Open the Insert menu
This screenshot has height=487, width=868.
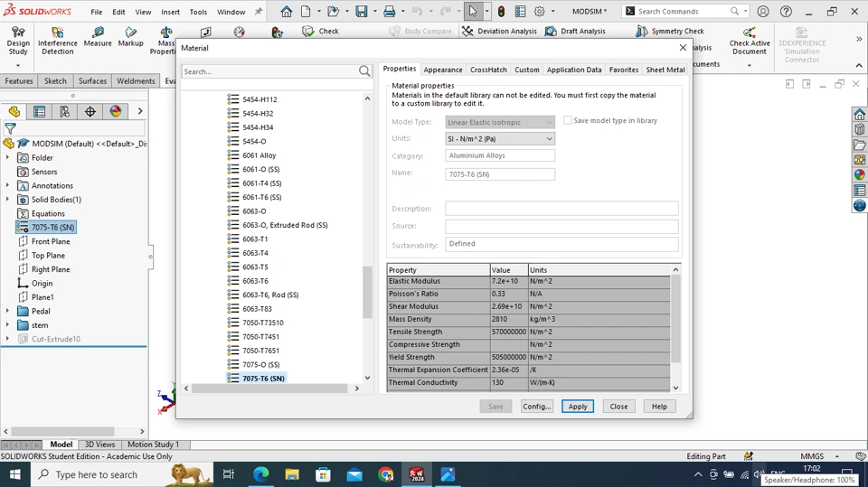171,12
